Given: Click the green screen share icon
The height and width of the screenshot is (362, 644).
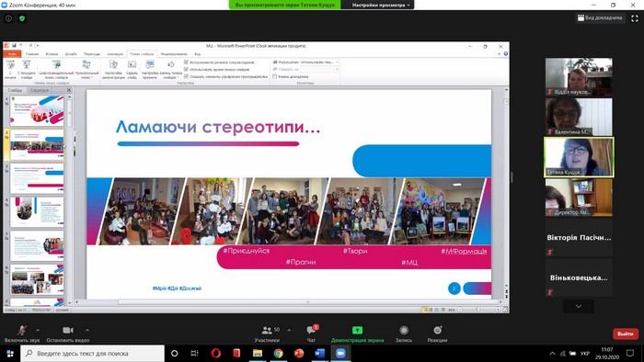Looking at the screenshot, I should pos(357,330).
